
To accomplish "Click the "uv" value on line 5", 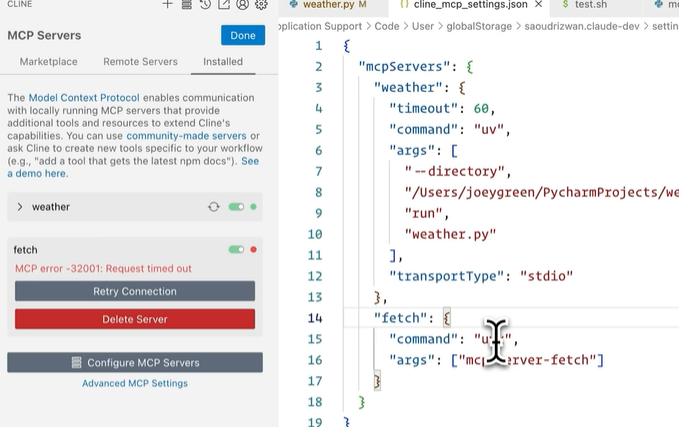I will click(x=488, y=129).
